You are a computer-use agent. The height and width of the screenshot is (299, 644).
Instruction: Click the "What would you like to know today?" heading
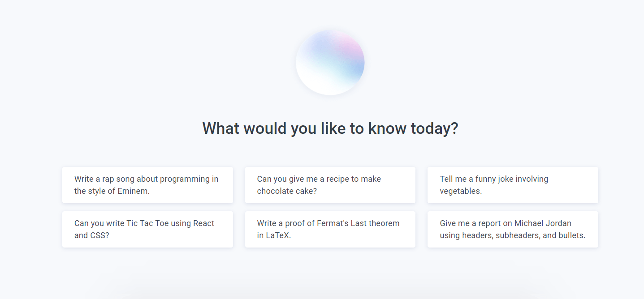click(330, 128)
